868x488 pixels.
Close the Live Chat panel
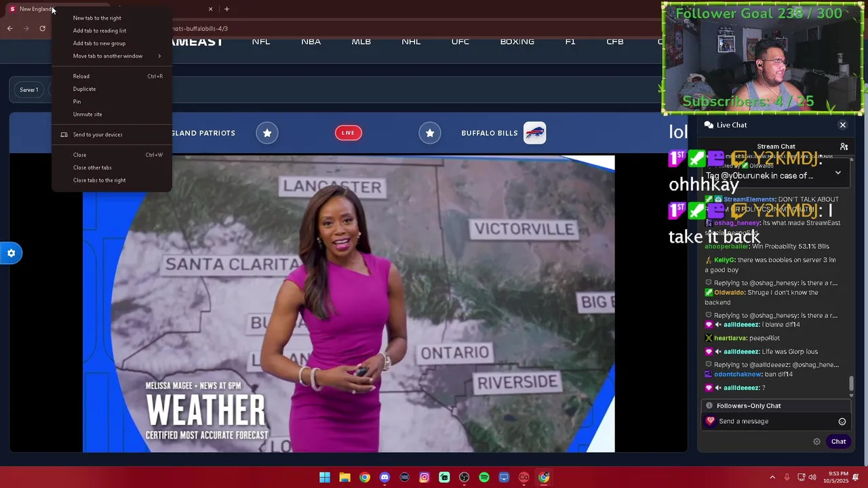tap(843, 125)
